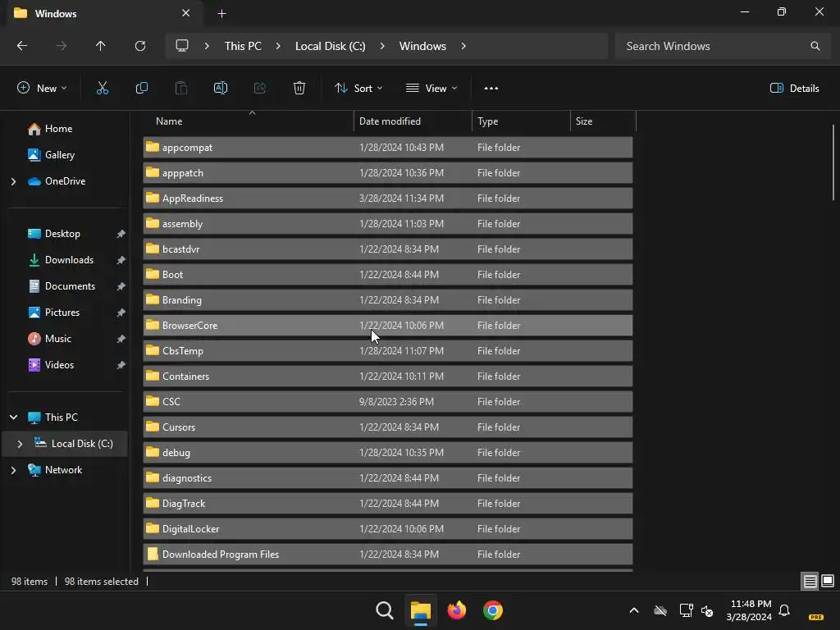
Task: Click the search magnifier in Search Windows box
Action: (x=815, y=46)
